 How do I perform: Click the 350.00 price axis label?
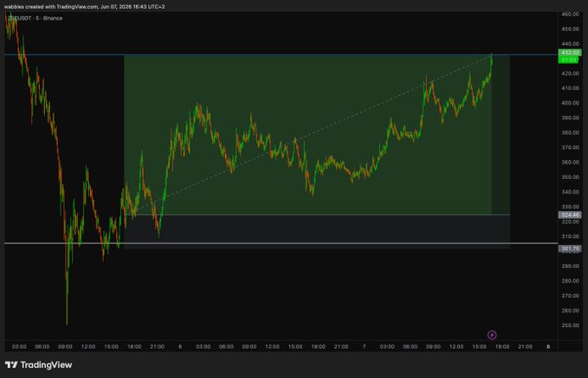point(570,177)
